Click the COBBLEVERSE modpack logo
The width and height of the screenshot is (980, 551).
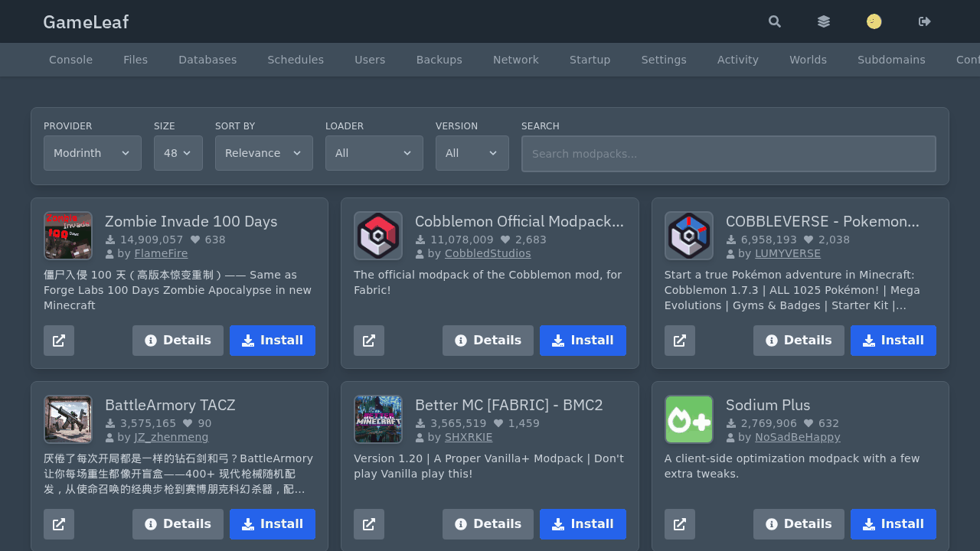point(689,236)
